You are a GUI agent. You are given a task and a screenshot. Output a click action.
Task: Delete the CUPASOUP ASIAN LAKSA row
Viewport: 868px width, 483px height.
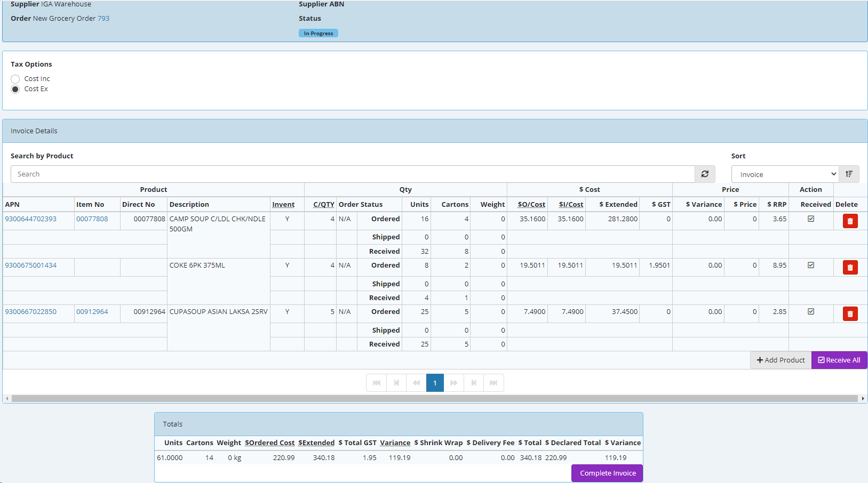pyautogui.click(x=850, y=313)
